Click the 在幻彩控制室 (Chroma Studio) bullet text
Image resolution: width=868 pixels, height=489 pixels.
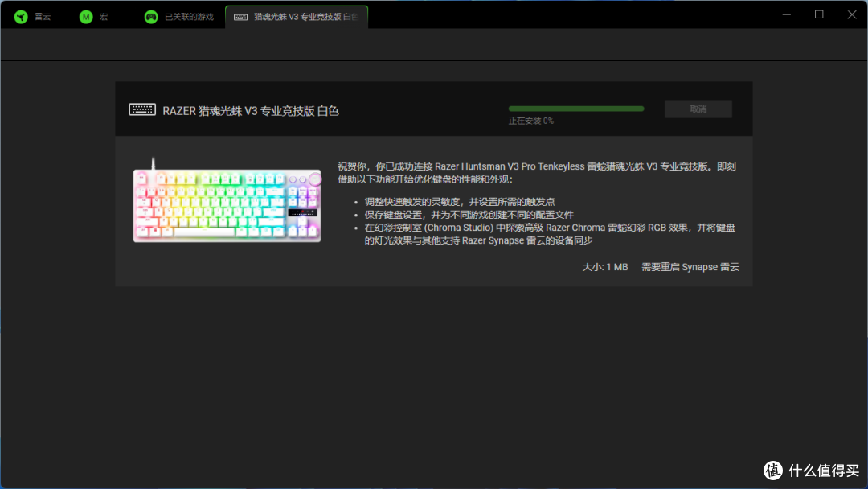tap(550, 234)
